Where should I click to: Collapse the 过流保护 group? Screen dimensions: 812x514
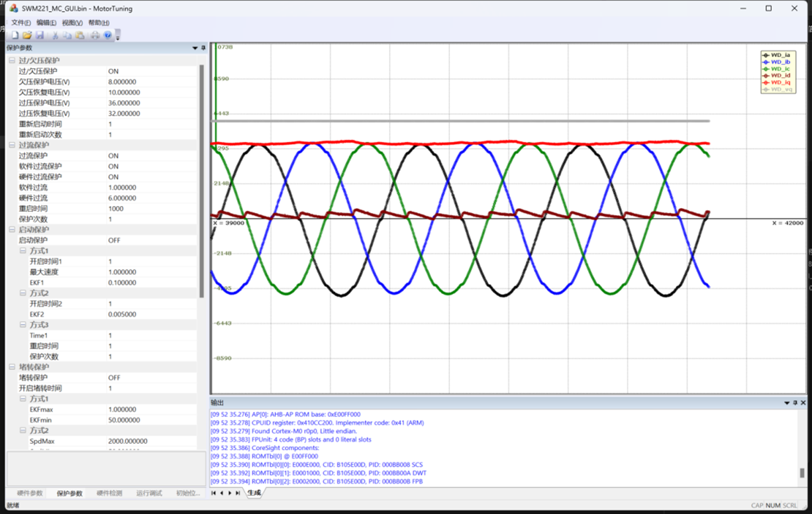pyautogui.click(x=12, y=145)
